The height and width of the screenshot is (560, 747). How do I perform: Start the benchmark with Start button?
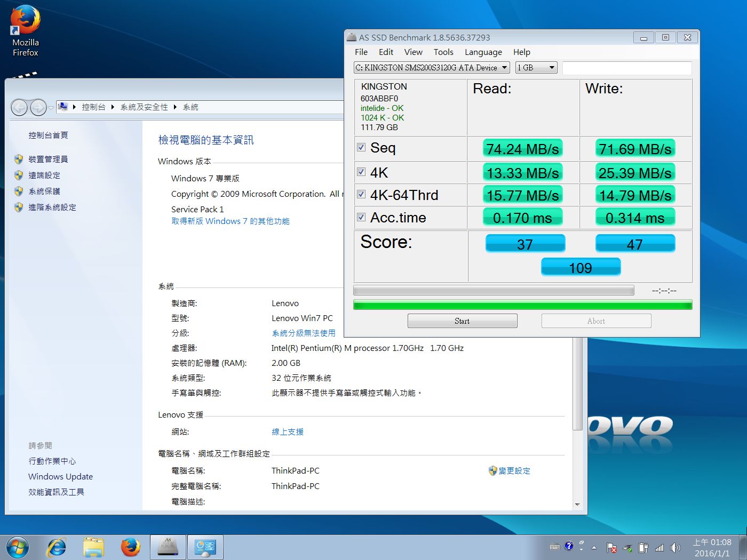[x=462, y=321]
